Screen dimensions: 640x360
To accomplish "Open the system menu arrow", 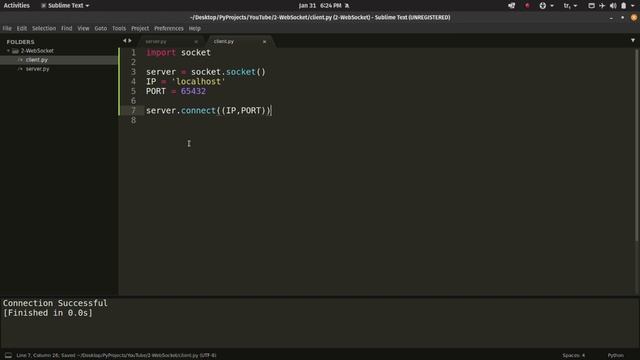I will (x=633, y=6).
